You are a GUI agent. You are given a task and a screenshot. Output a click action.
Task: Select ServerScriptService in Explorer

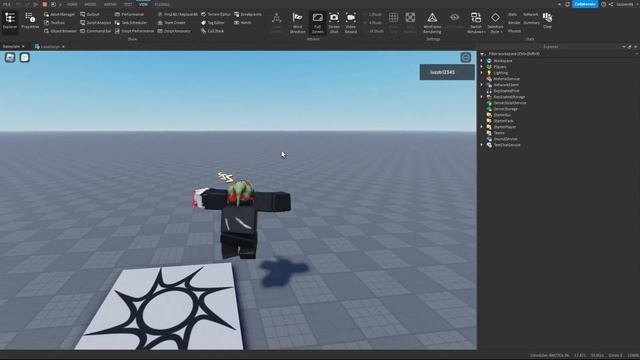(510, 103)
